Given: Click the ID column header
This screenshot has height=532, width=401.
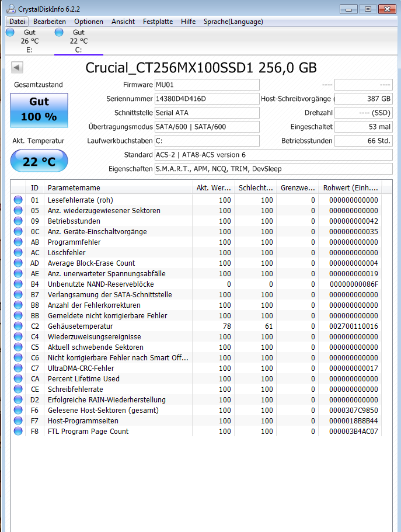Looking at the screenshot, I should (34, 187).
